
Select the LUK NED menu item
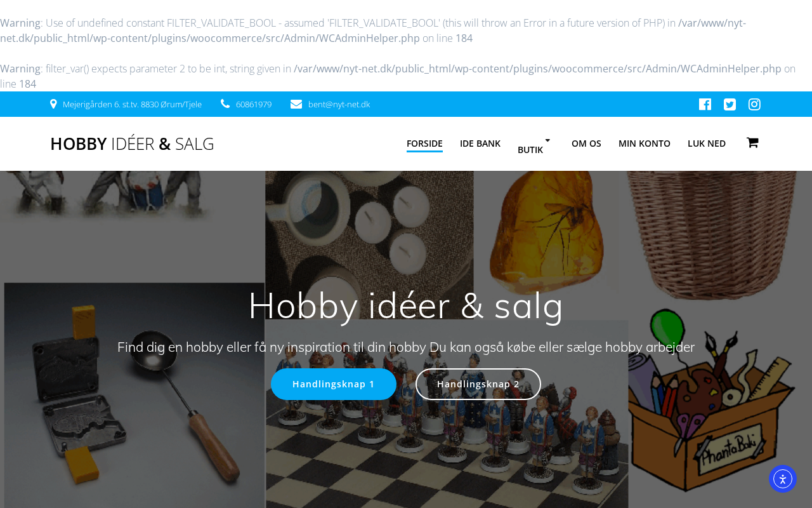(x=707, y=144)
